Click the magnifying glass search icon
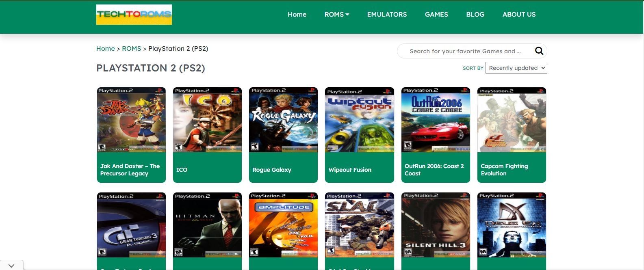The image size is (644, 270). pos(539,51)
